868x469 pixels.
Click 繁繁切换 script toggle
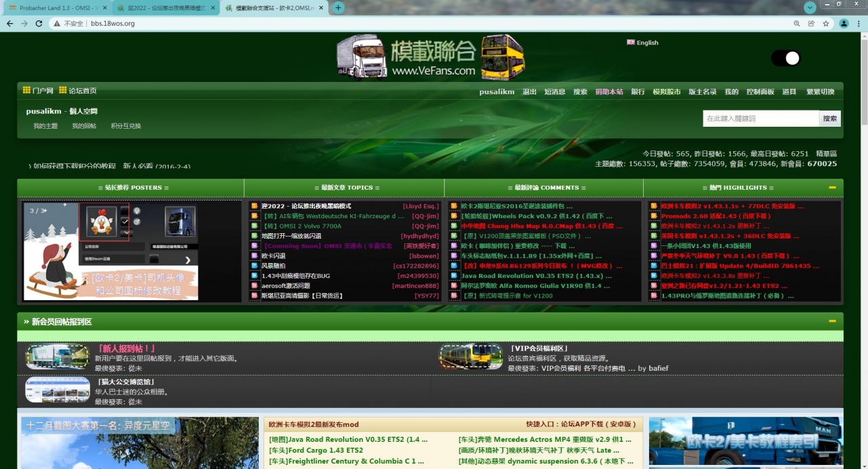tap(821, 91)
